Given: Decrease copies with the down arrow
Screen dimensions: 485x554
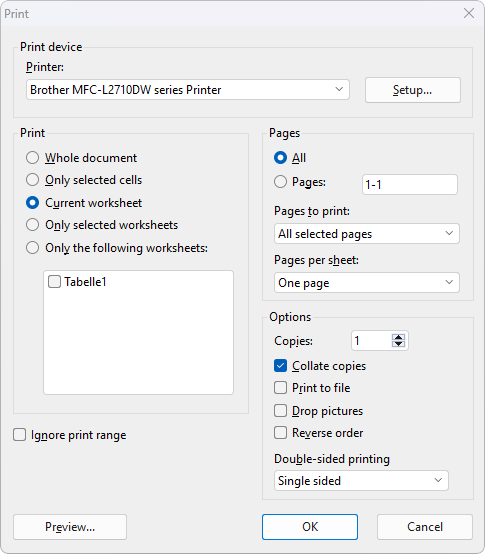Looking at the screenshot, I should tap(398, 344).
